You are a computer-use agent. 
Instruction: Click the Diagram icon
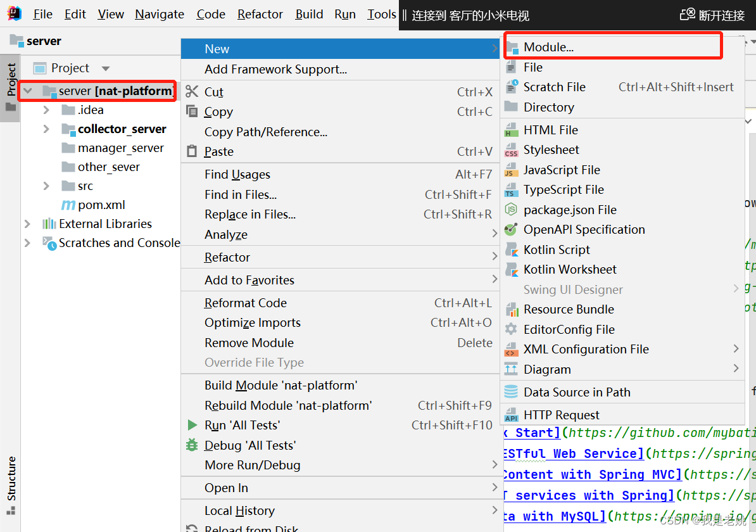pos(511,369)
